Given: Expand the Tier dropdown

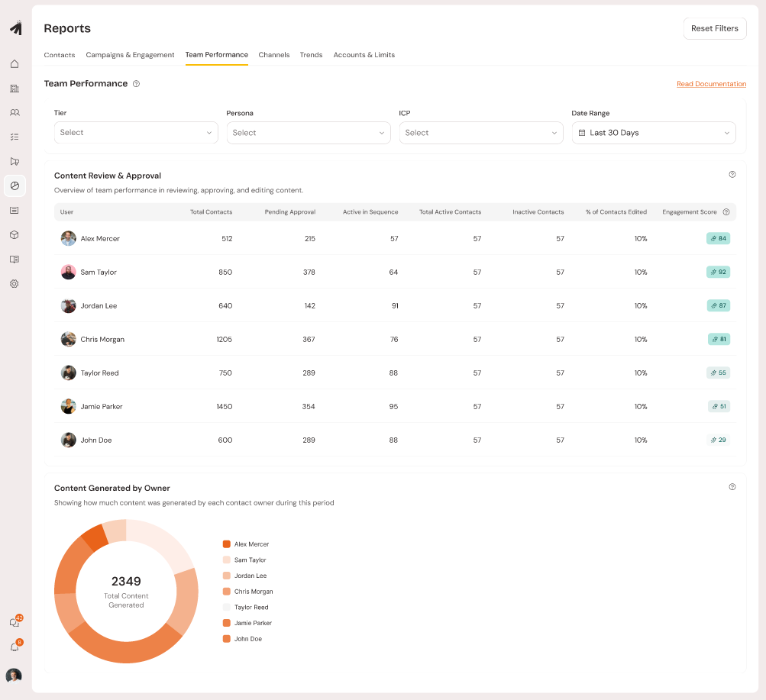Looking at the screenshot, I should [x=136, y=133].
